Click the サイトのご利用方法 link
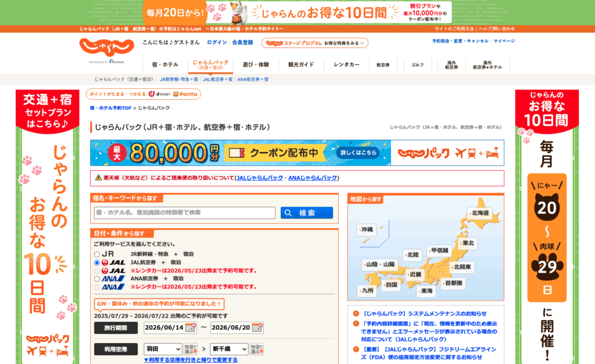Viewport: 595px width, 364px height. [454, 29]
